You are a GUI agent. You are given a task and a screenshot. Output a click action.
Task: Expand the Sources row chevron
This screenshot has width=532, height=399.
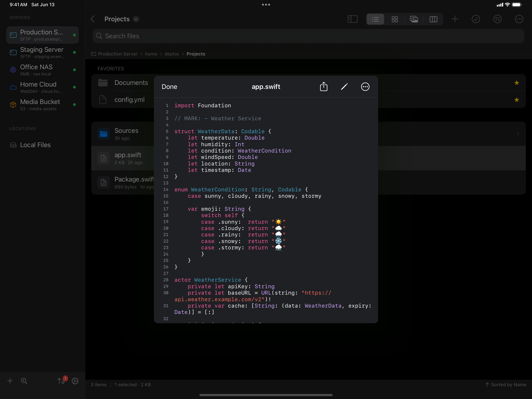click(518, 134)
